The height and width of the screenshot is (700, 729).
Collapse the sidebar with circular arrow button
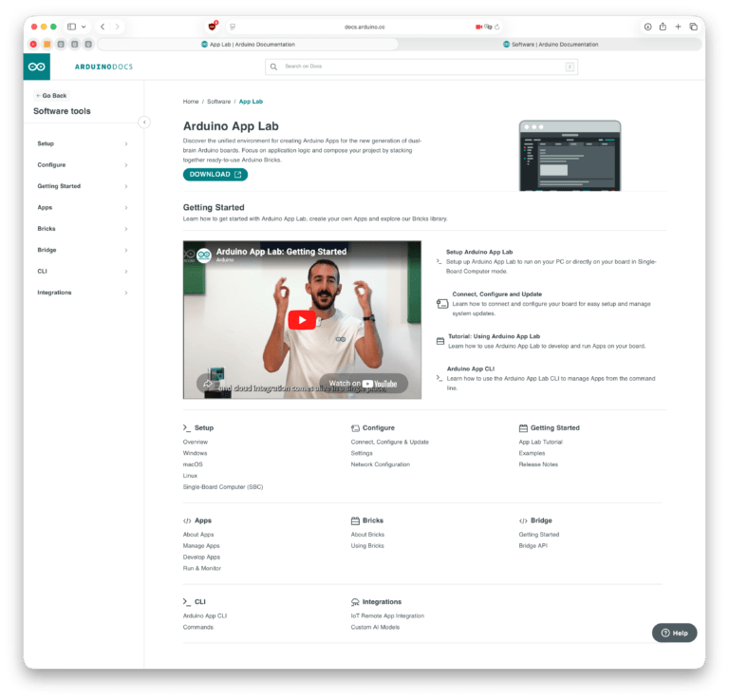coord(144,123)
